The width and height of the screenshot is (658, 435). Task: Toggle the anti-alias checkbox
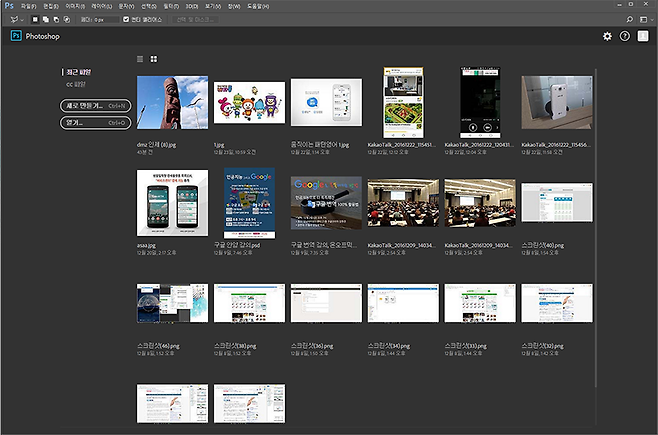125,19
